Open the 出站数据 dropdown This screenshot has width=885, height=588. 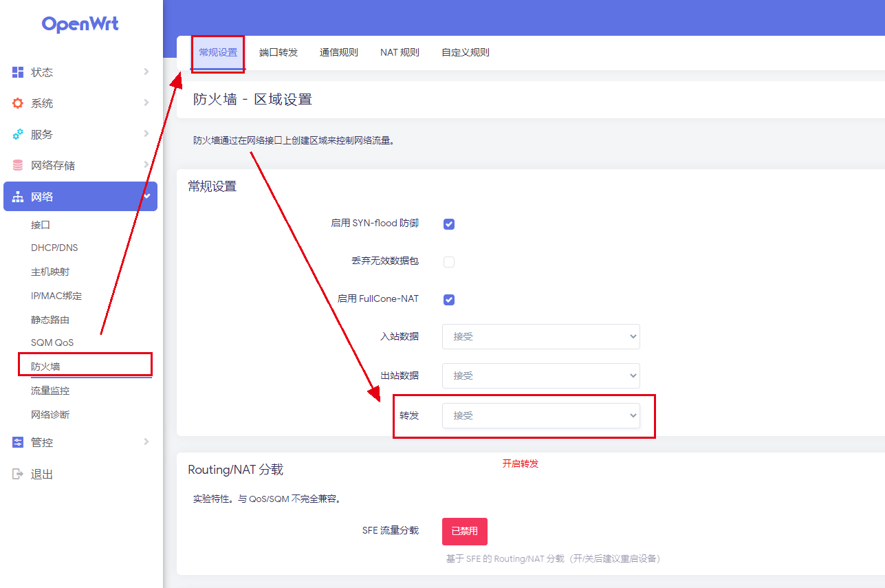click(541, 375)
